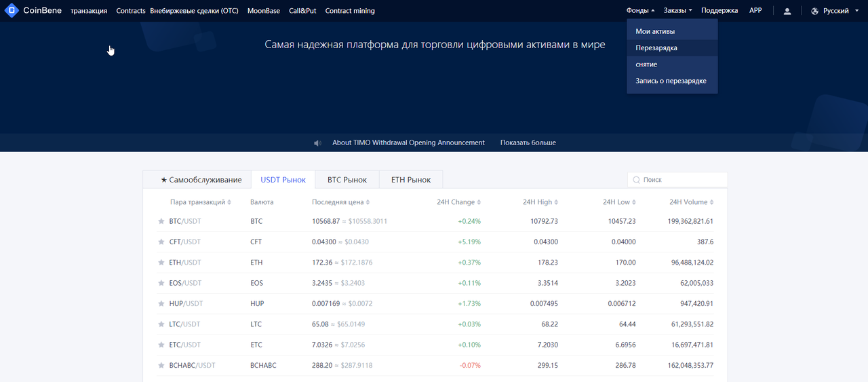The image size is (868, 382).
Task: Switch to Самообслуживание tab
Action: pos(197,180)
